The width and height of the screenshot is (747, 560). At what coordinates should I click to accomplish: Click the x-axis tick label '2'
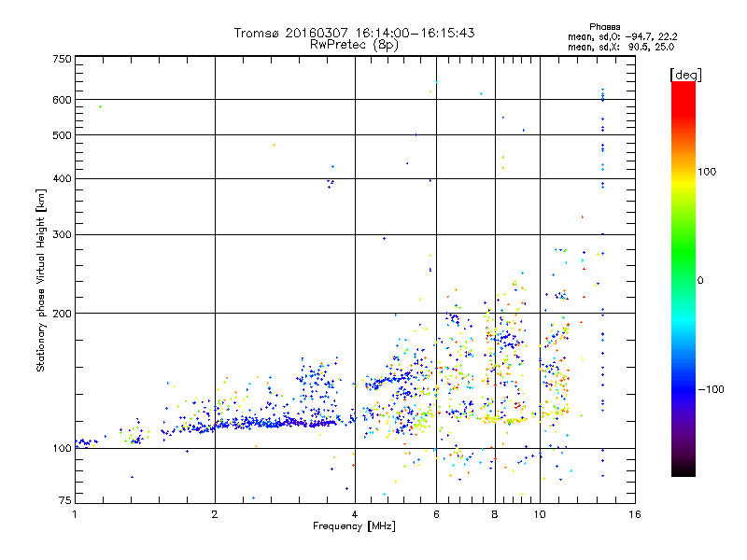point(215,514)
